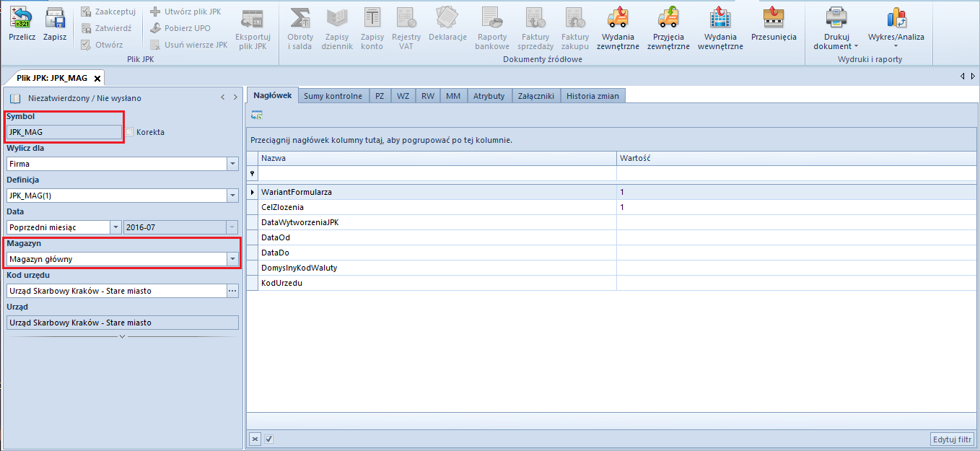This screenshot has width=980, height=451.
Task: Click Otwórz in the Plik JPK group
Action: (x=102, y=45)
